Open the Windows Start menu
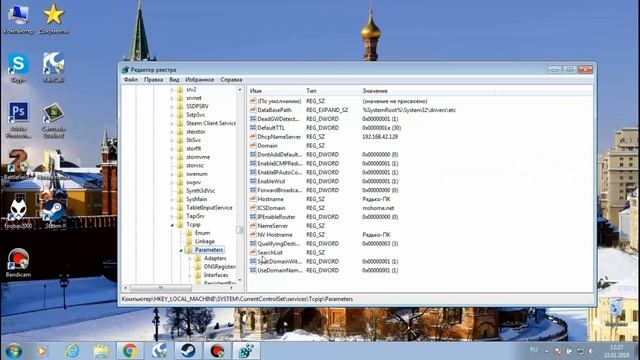This screenshot has height=360, width=640. point(13,351)
